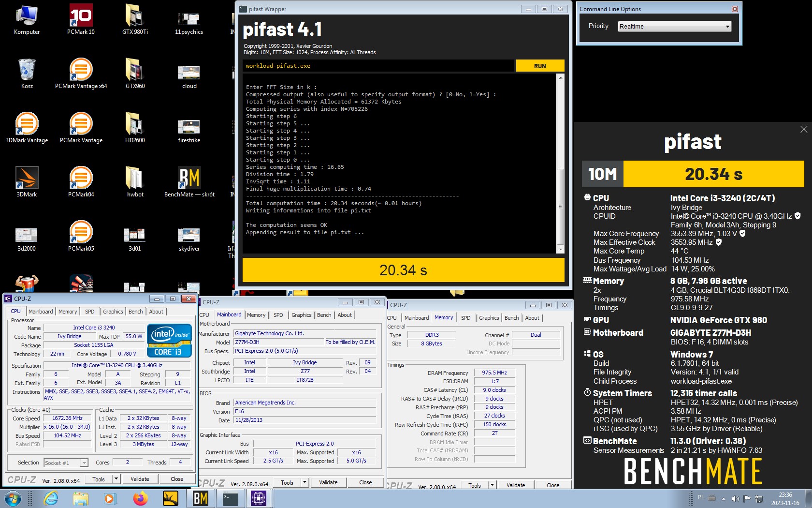Screen dimensions: 812x508
Task: Select CPU tab in Memory CPU-Z window
Action: (x=392, y=318)
